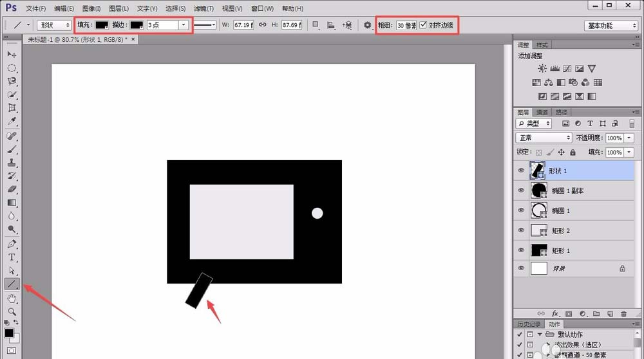Screen dimensions: 644x359
Task: Pick the Hand tool
Action: pyautogui.click(x=12, y=298)
